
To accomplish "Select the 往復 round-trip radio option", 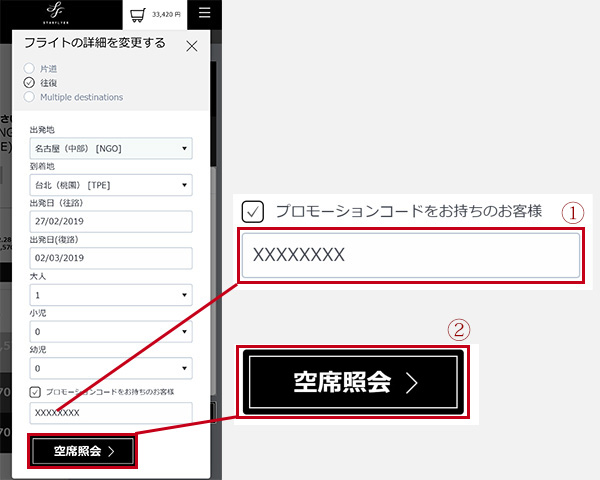I will click(x=29, y=82).
